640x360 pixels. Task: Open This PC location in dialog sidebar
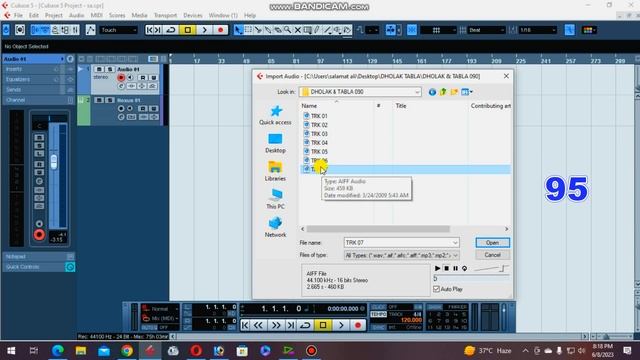click(275, 199)
